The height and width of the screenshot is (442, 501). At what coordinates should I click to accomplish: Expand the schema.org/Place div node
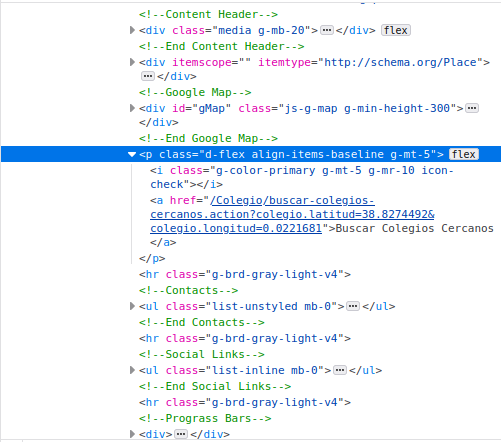[x=132, y=62]
